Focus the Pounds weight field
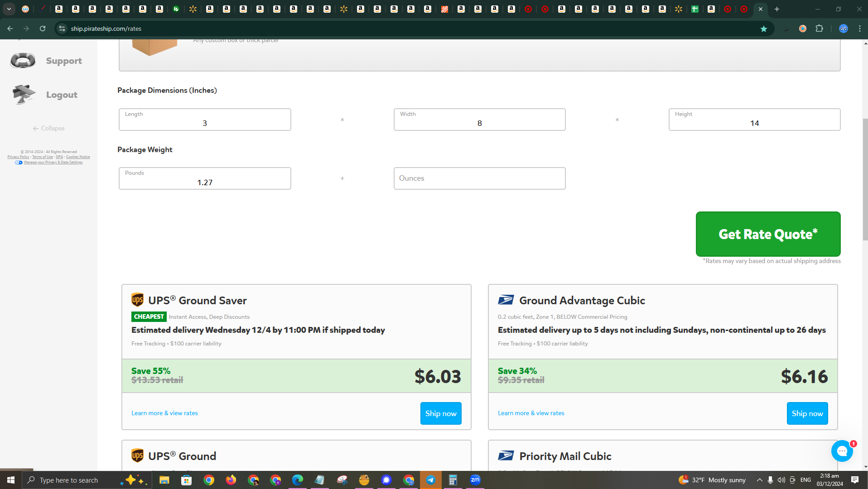The height and width of the screenshot is (489, 868). pos(205,178)
